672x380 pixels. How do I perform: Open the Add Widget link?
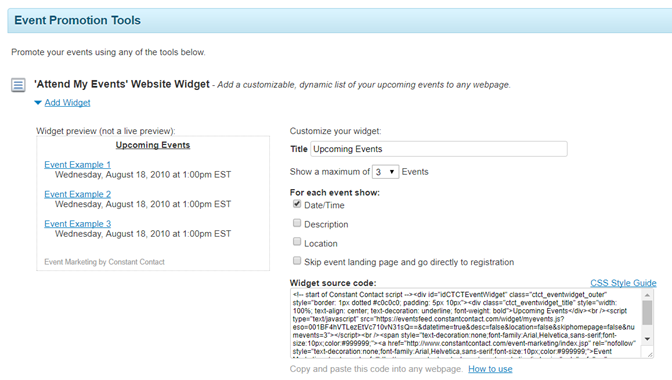coord(67,103)
